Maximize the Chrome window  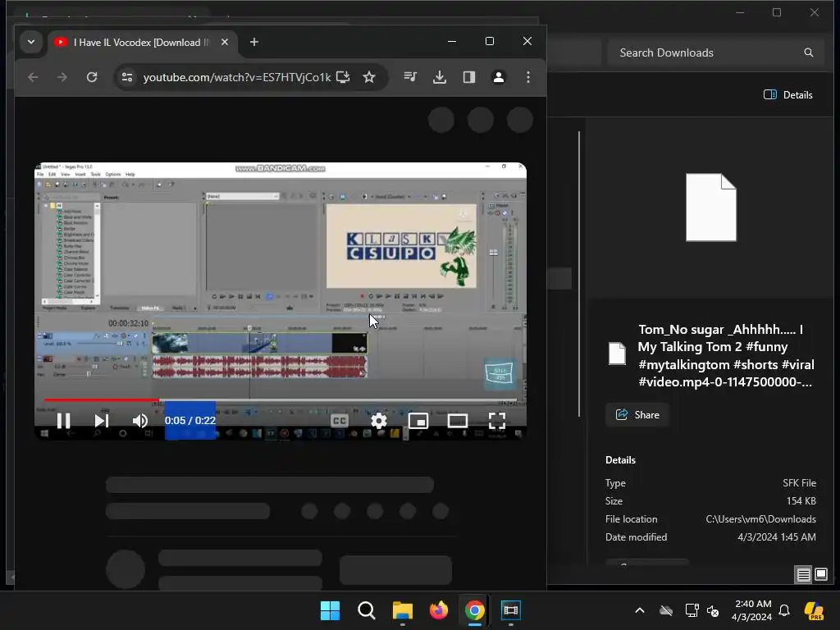tap(490, 41)
